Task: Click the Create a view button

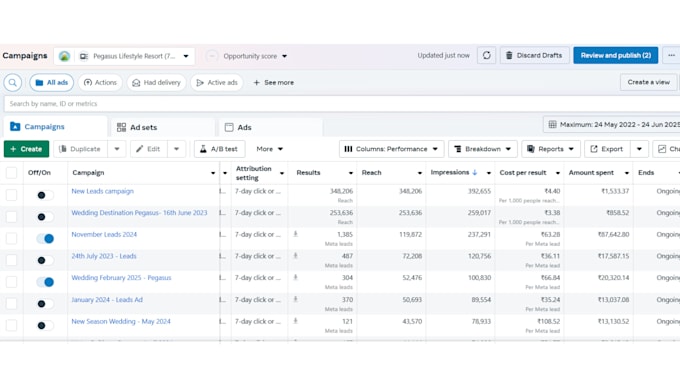Action: [x=648, y=82]
